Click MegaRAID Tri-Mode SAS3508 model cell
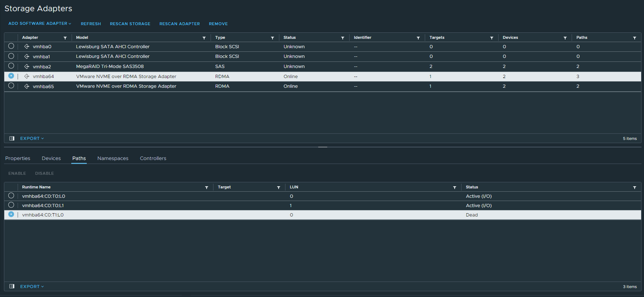This screenshot has width=644, height=297. point(110,67)
